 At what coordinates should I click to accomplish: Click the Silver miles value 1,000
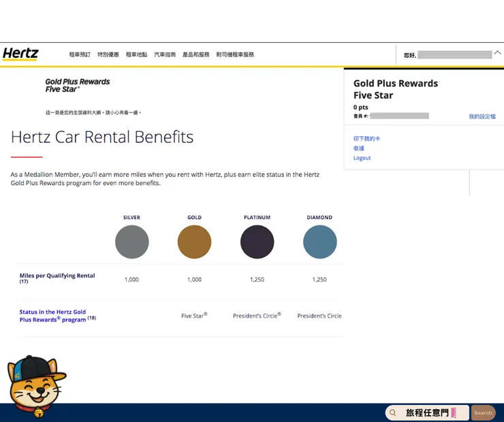click(x=131, y=280)
